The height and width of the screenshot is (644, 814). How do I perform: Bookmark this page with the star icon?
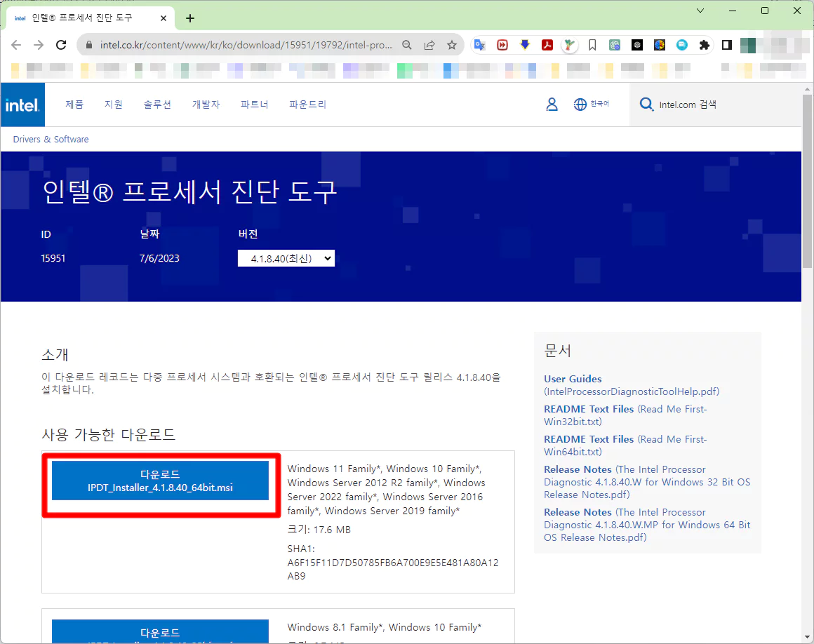click(x=452, y=45)
